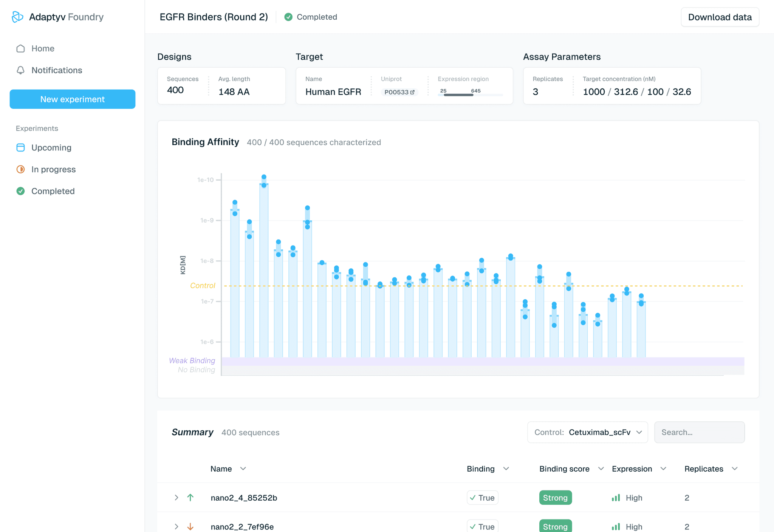The height and width of the screenshot is (532, 774).
Task: Click the No Binding chart label
Action: [197, 370]
